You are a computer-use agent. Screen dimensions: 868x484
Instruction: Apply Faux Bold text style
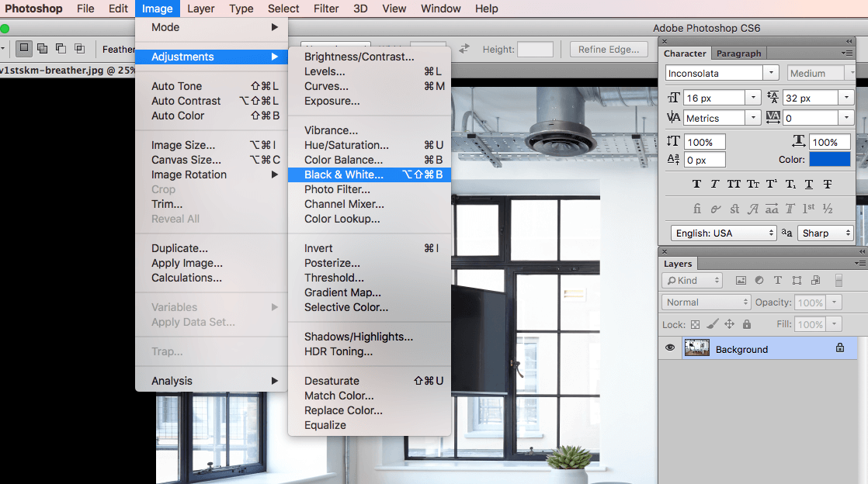(696, 184)
